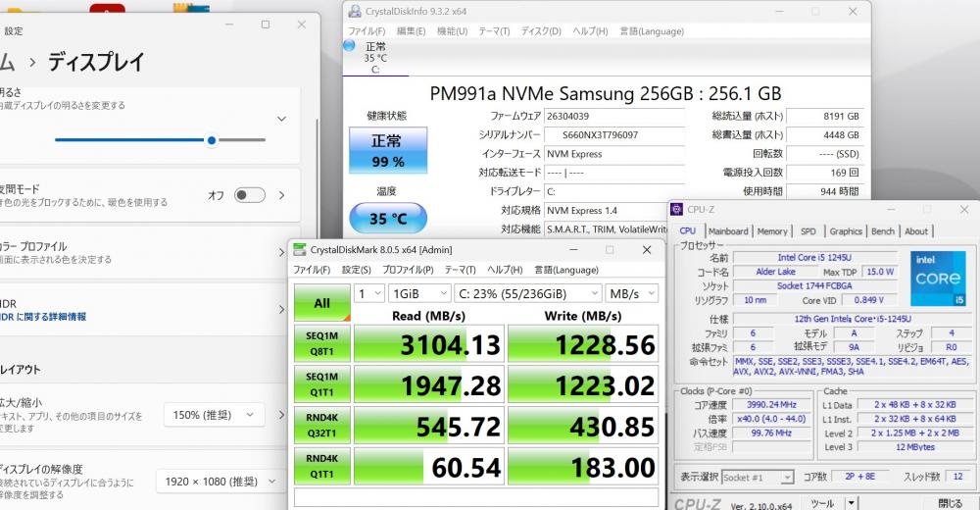Run the SEQ1M Q8T1 test button
This screenshot has height=510, width=980.
coord(321,343)
